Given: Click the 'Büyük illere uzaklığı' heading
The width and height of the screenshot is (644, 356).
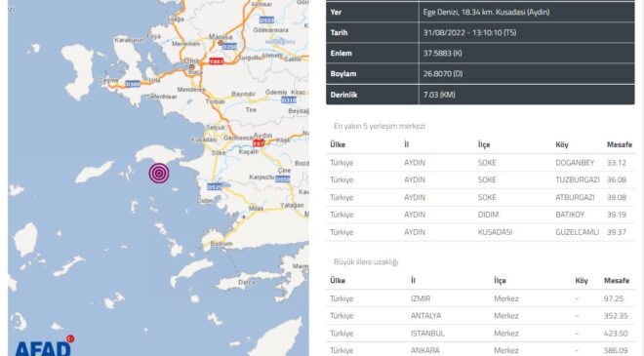Looking at the screenshot, I should tap(366, 262).
